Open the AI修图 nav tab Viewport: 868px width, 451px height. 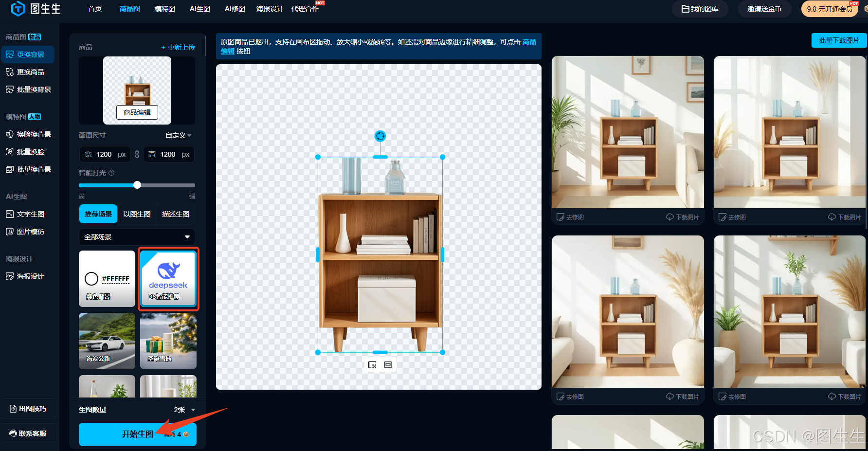(x=235, y=9)
